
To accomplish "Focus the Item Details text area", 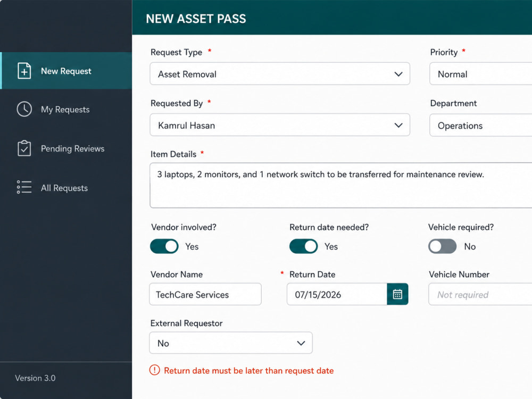I will pyautogui.click(x=341, y=185).
